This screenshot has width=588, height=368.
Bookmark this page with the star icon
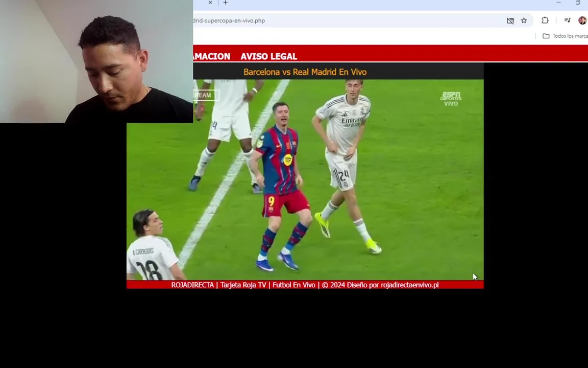click(524, 20)
